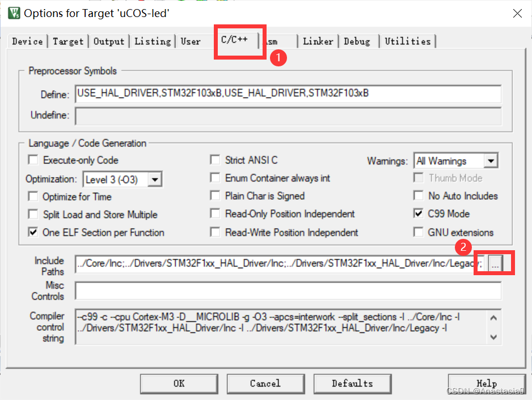Select the User tab
532x400 pixels.
[191, 41]
